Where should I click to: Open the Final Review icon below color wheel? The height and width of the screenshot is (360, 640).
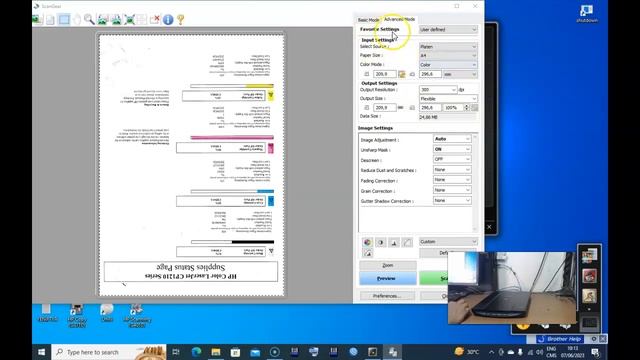367,253
